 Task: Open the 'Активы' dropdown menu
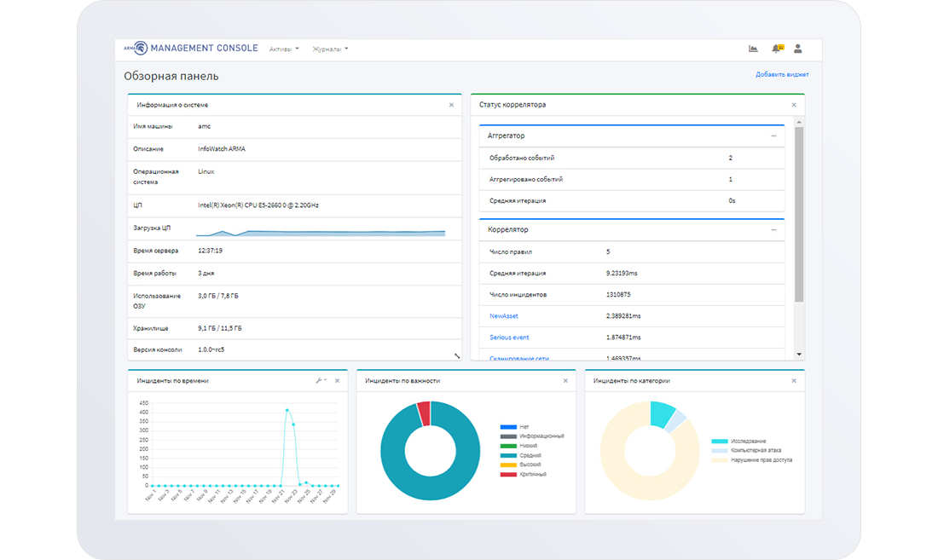(x=284, y=49)
